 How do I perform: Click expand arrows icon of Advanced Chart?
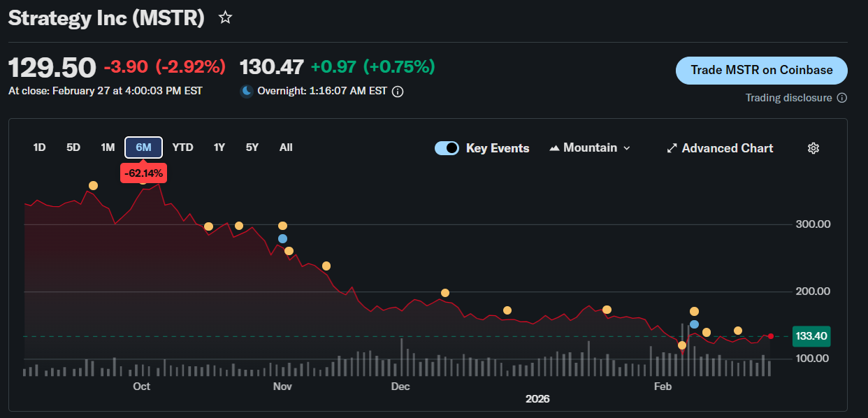click(672, 148)
